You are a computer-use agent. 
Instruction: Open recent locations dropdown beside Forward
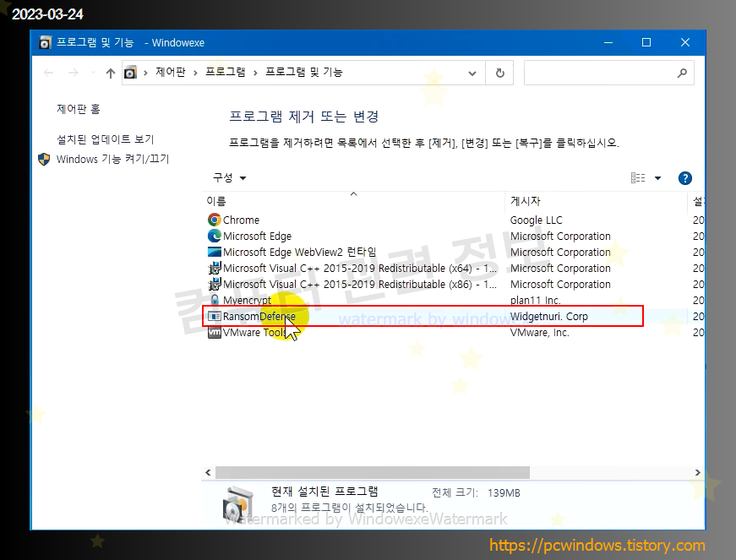(93, 73)
